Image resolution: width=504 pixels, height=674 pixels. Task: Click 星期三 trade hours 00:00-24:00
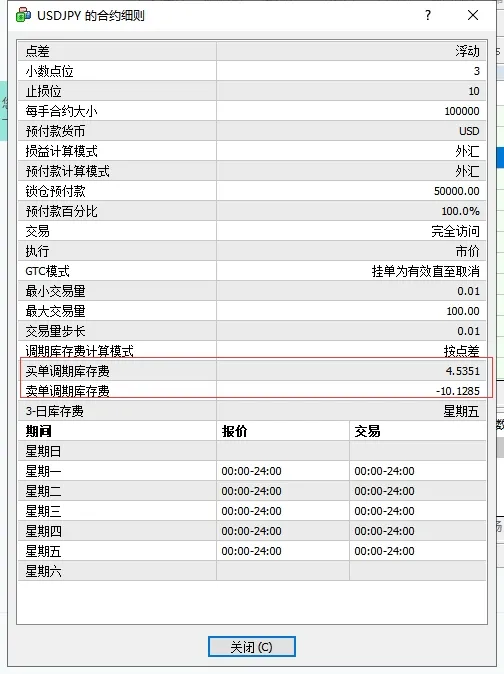pos(385,511)
